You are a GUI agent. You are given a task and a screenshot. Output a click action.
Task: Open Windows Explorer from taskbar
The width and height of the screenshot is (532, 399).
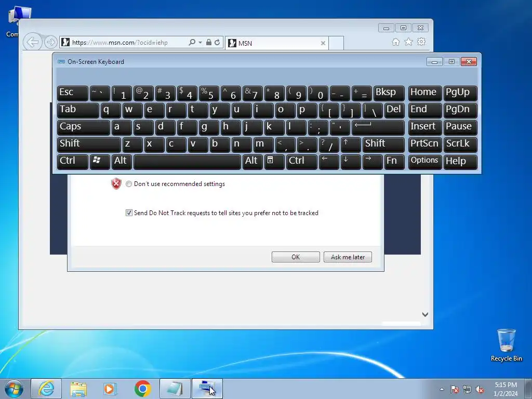pyautogui.click(x=78, y=389)
